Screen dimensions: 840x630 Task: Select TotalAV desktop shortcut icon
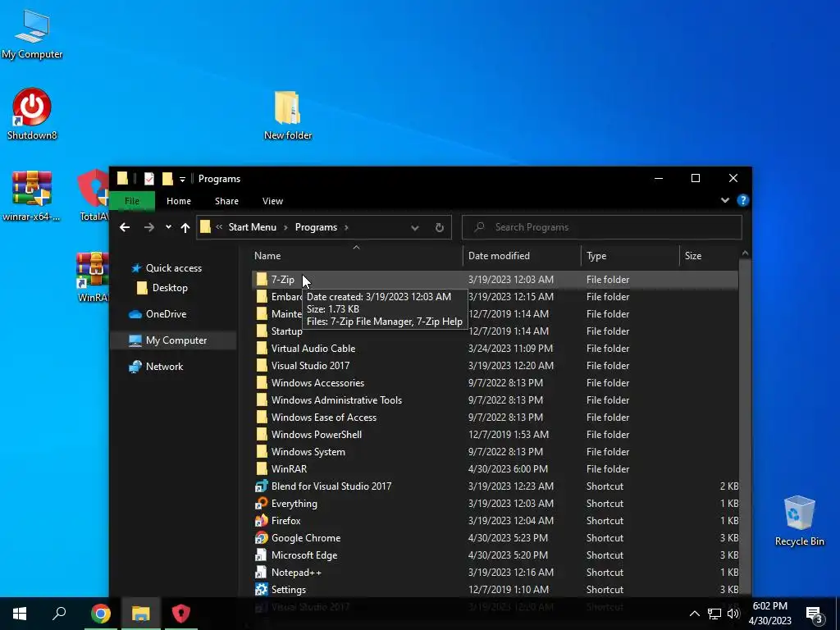pyautogui.click(x=94, y=195)
